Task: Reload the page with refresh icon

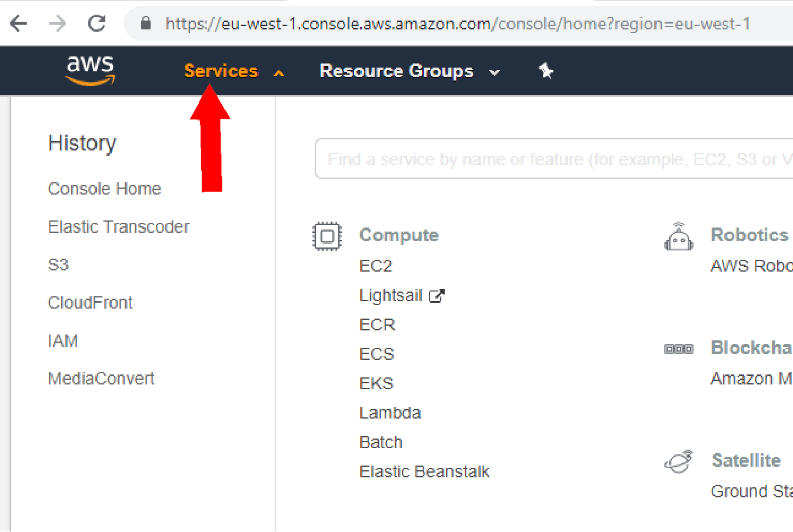Action: point(96,24)
